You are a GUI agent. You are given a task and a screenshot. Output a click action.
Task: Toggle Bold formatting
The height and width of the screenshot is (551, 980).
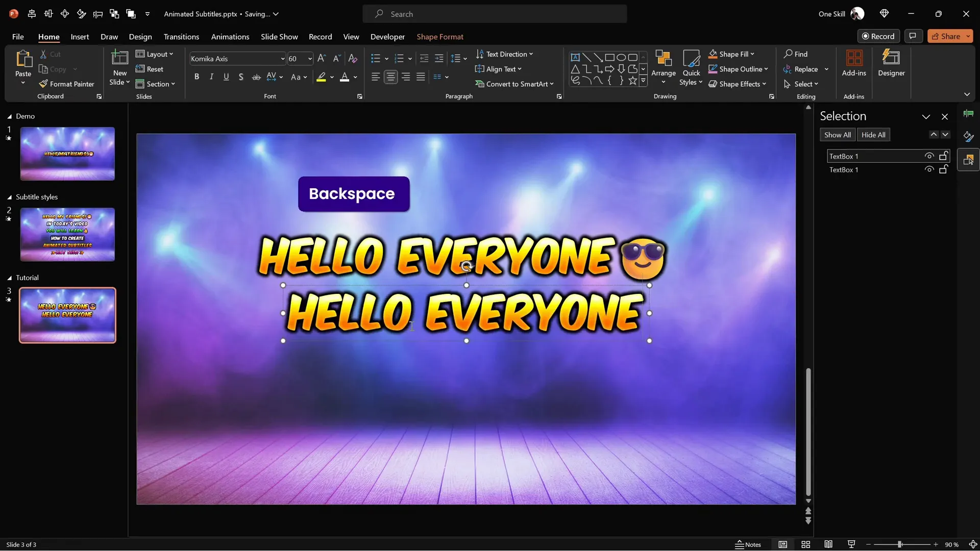coord(197,77)
